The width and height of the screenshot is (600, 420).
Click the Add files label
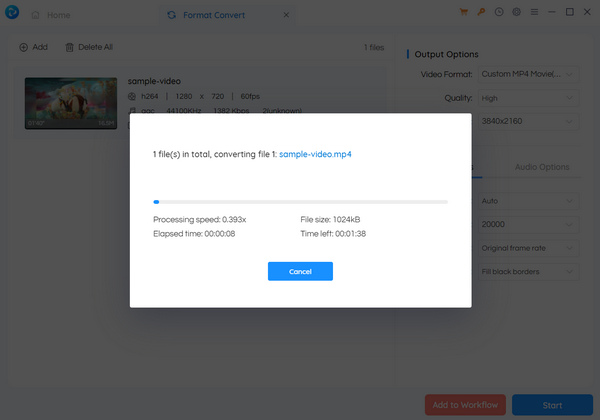[40, 47]
